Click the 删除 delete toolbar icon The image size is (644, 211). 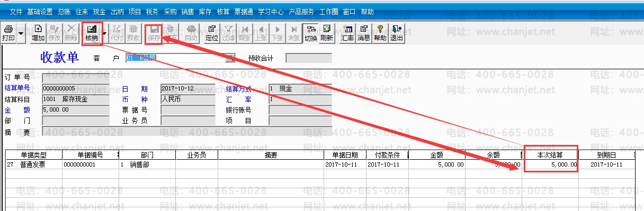(x=70, y=33)
